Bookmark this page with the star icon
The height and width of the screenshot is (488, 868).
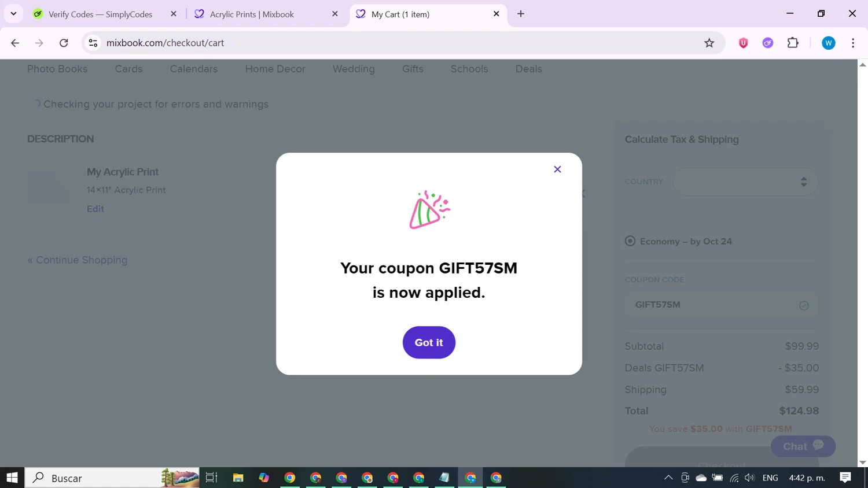pos(709,43)
